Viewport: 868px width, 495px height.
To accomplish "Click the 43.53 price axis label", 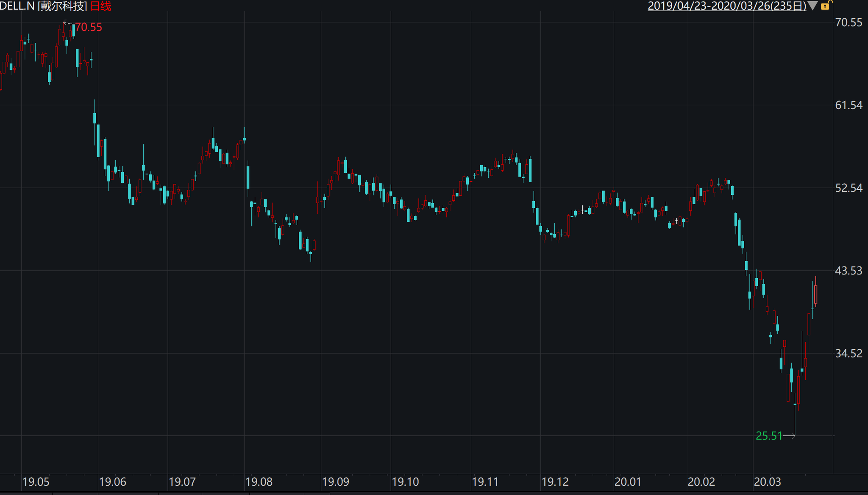I will (x=849, y=271).
